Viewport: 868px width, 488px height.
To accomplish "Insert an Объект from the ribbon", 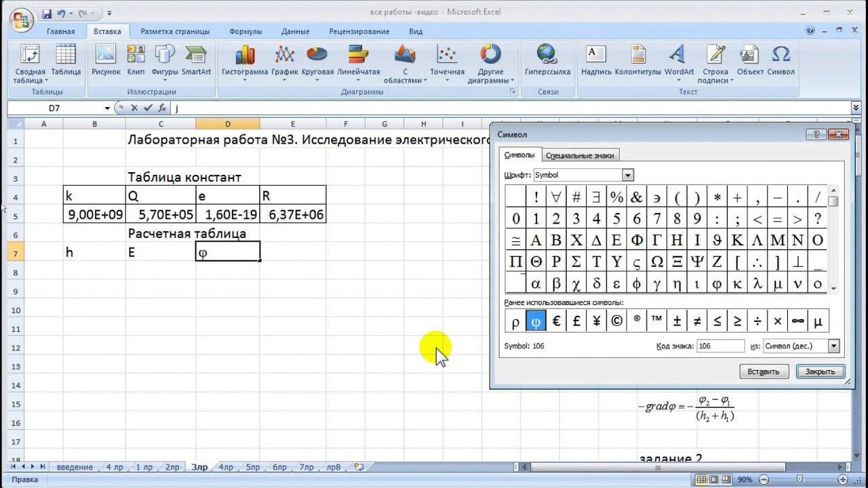I will coord(750,61).
